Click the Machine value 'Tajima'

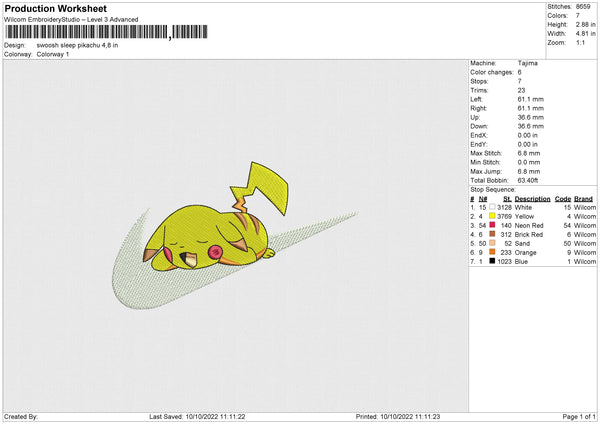[528, 63]
